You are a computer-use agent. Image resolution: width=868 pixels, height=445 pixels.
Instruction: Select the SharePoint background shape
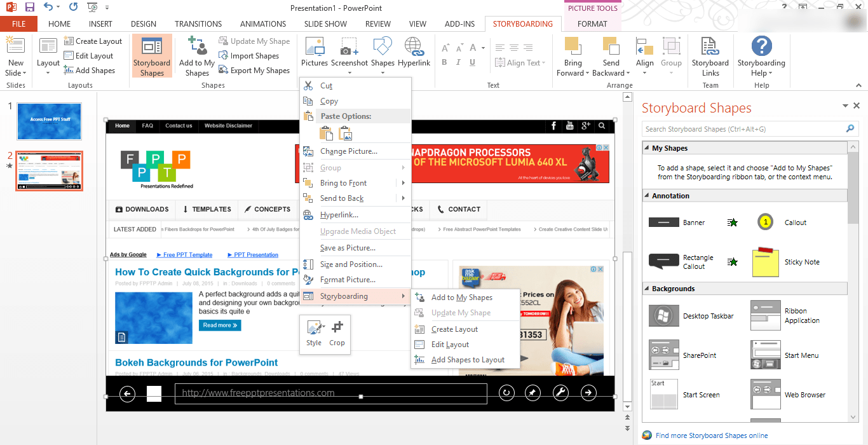(x=682, y=355)
